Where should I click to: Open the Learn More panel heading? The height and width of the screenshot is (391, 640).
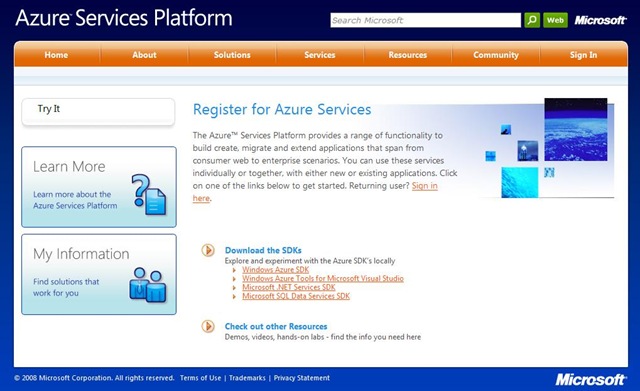tap(69, 167)
